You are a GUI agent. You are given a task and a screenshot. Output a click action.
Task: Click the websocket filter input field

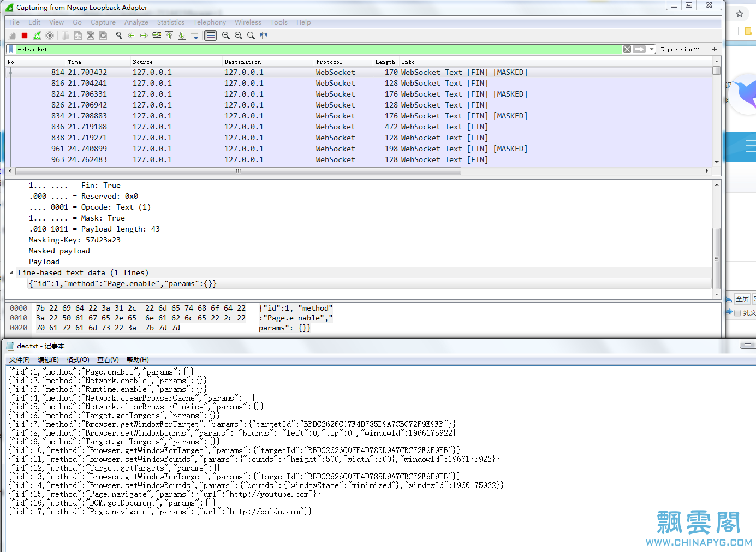coord(319,49)
